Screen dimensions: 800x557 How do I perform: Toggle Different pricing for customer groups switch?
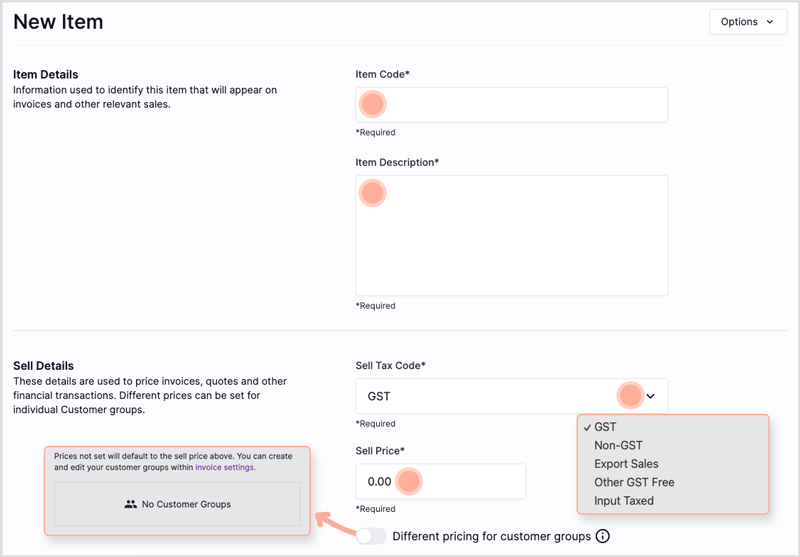point(371,536)
